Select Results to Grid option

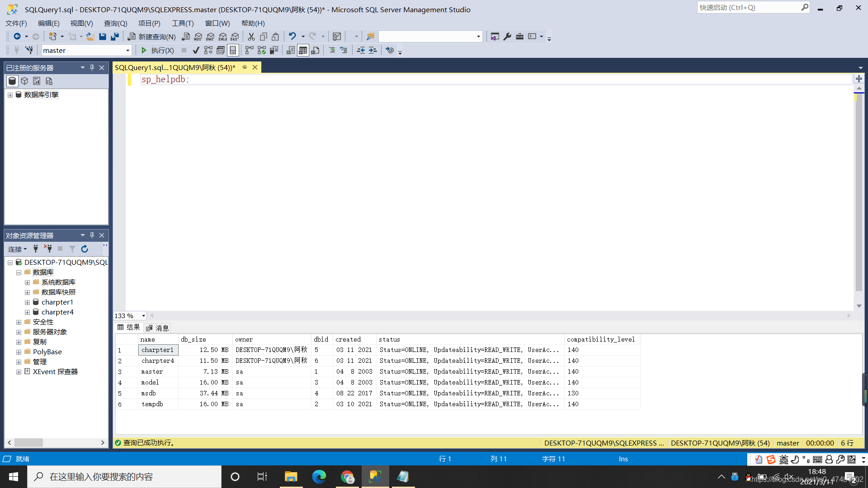coord(303,50)
